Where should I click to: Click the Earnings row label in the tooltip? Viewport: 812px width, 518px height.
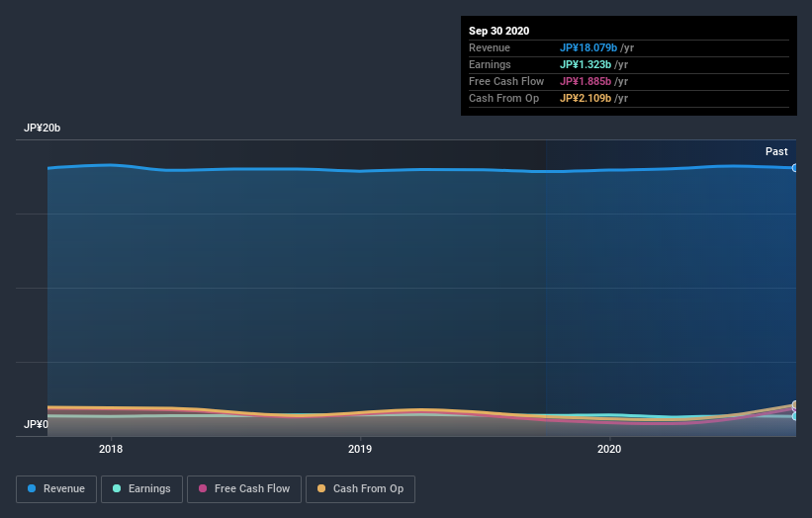(490, 64)
